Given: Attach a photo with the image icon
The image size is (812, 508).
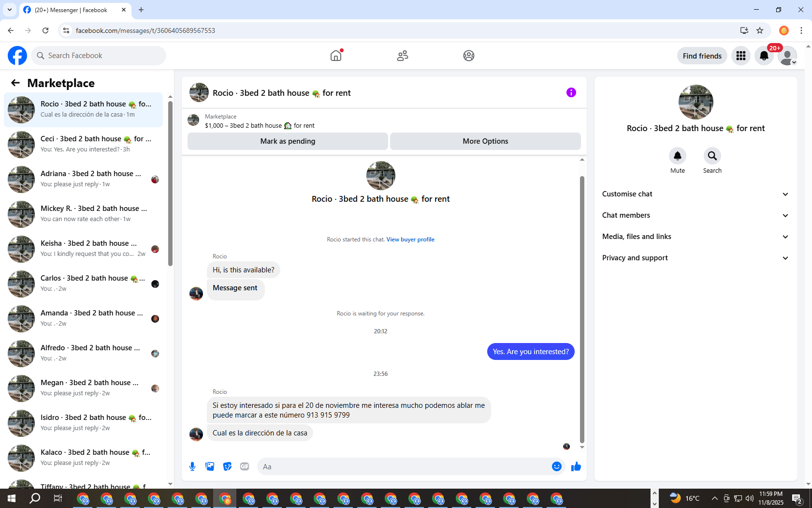Looking at the screenshot, I should (210, 466).
